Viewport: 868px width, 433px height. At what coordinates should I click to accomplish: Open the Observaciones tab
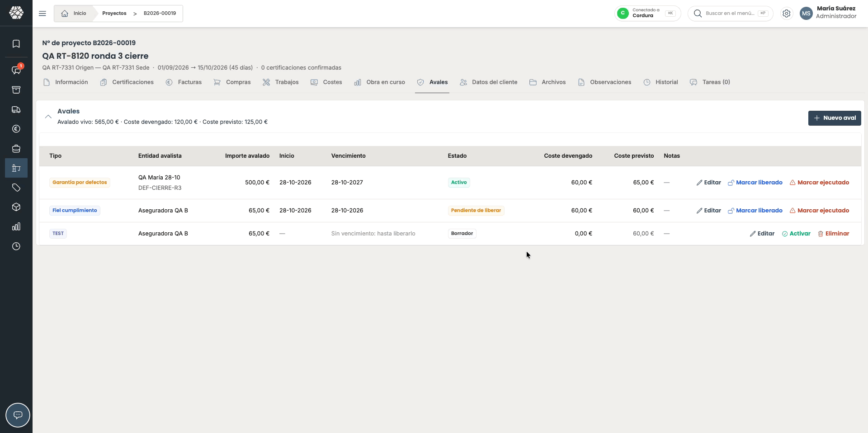(x=604, y=82)
